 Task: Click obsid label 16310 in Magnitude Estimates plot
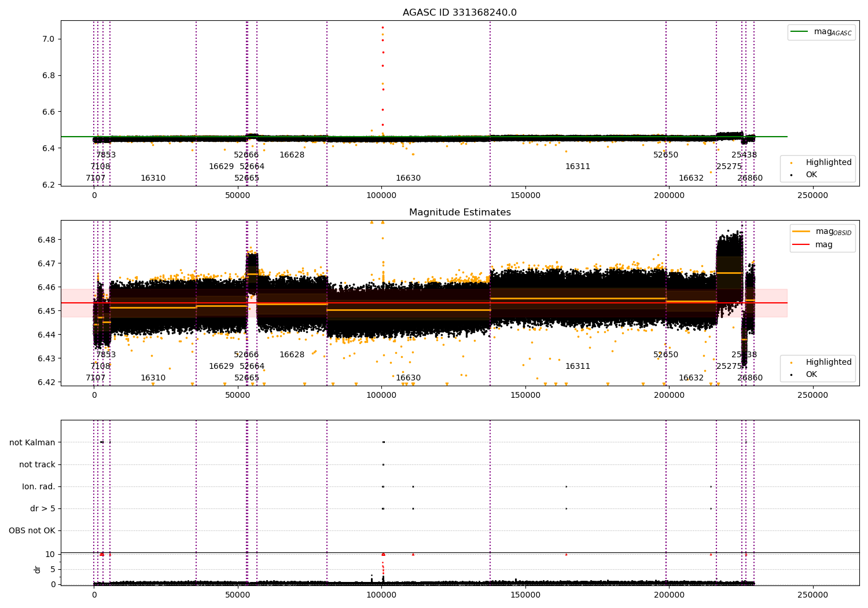click(x=153, y=378)
